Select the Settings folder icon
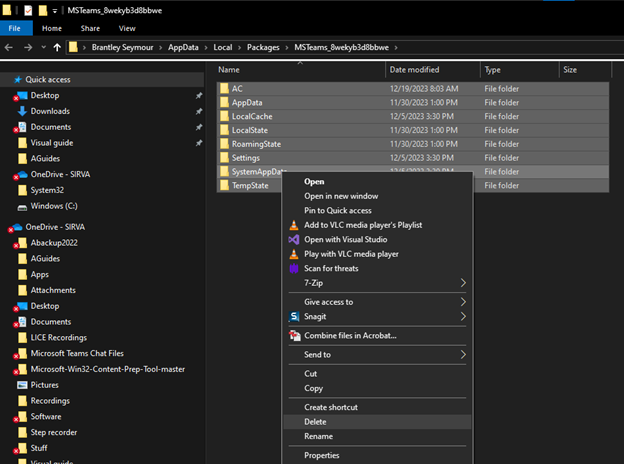 pyautogui.click(x=224, y=158)
